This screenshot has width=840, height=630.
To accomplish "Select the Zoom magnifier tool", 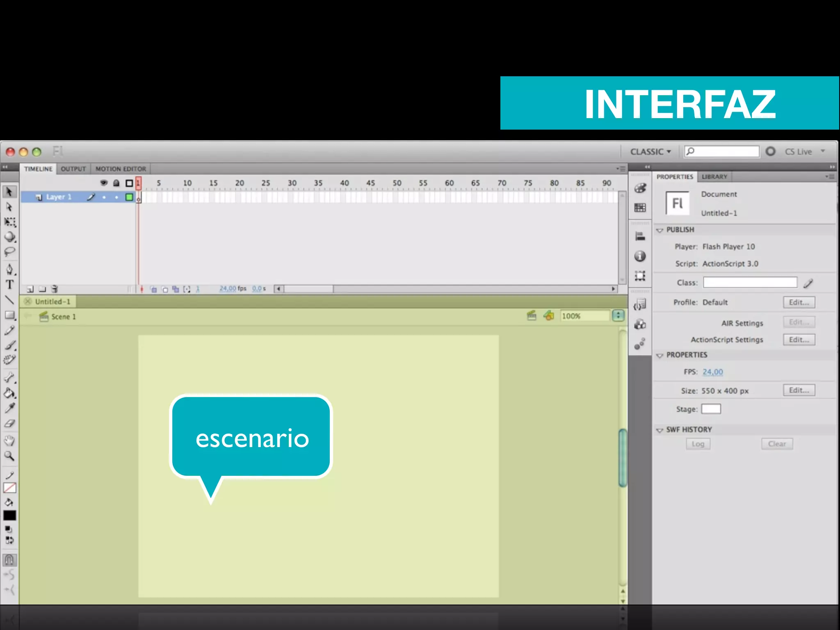I will coord(9,456).
